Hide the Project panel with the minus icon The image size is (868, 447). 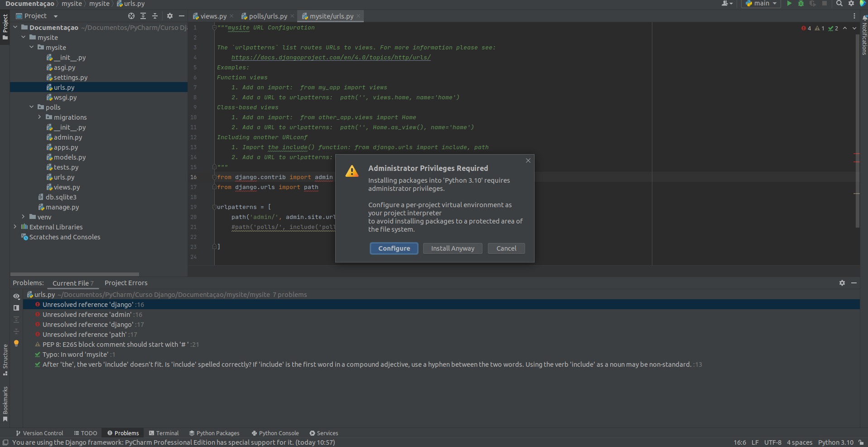pyautogui.click(x=182, y=16)
